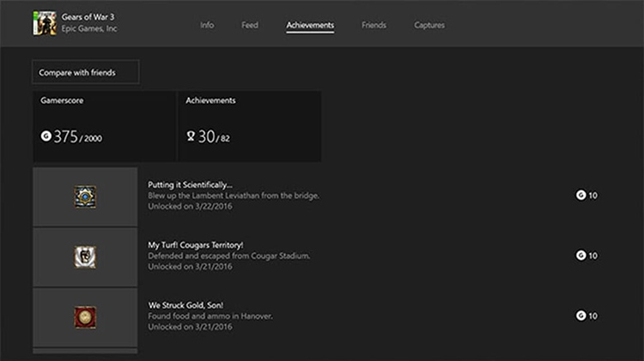Switch to the Info tab
The image size is (644, 361).
tap(207, 25)
